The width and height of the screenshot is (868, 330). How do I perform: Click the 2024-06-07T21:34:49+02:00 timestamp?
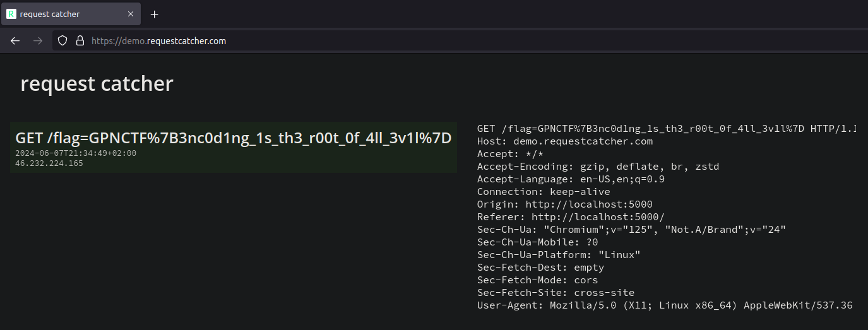pos(76,153)
